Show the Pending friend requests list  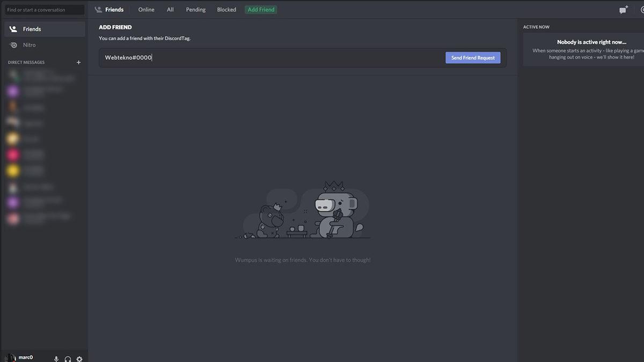click(195, 9)
